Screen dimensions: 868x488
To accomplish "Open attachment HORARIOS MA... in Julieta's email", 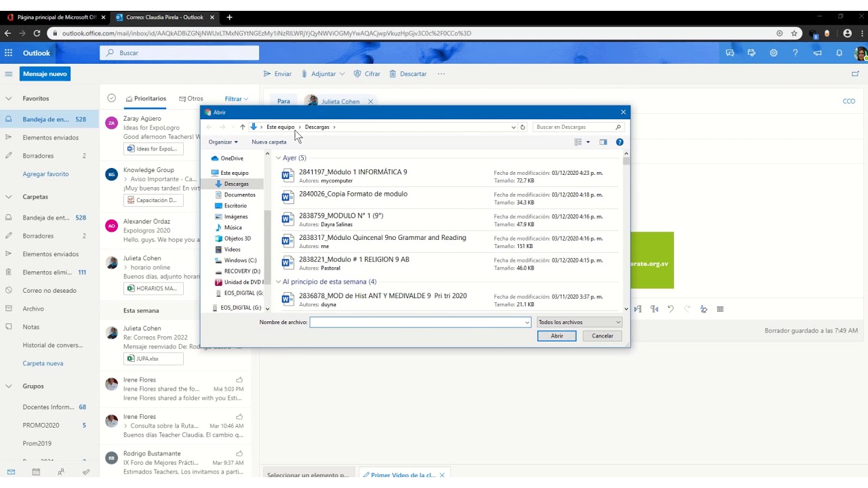I will click(154, 288).
